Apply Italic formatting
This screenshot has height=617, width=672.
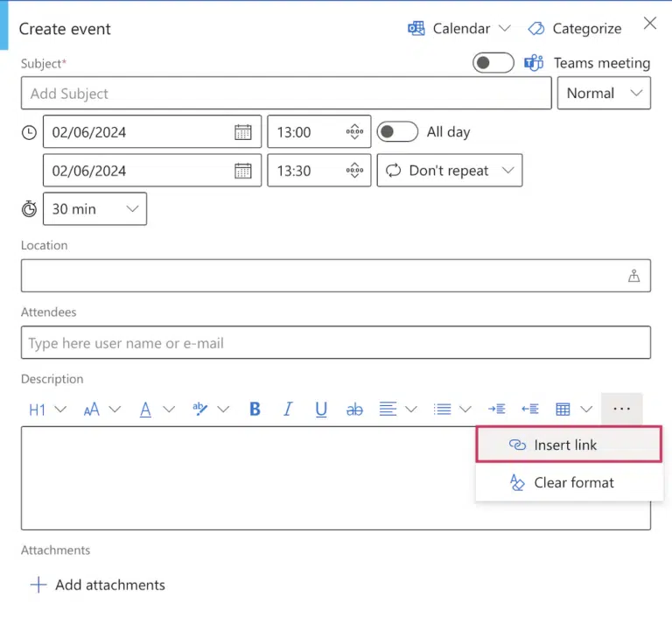[x=288, y=409]
